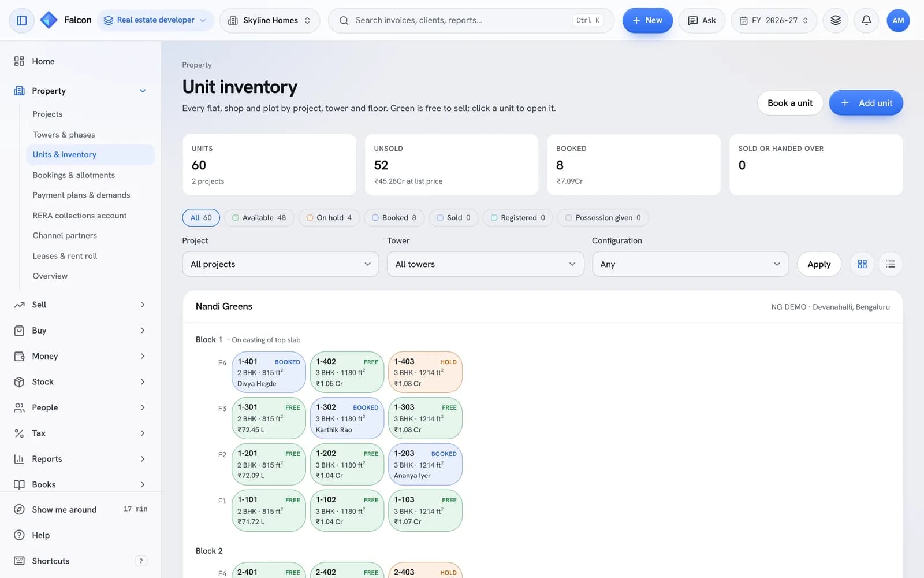Filter by Booked 8 chip

[394, 218]
